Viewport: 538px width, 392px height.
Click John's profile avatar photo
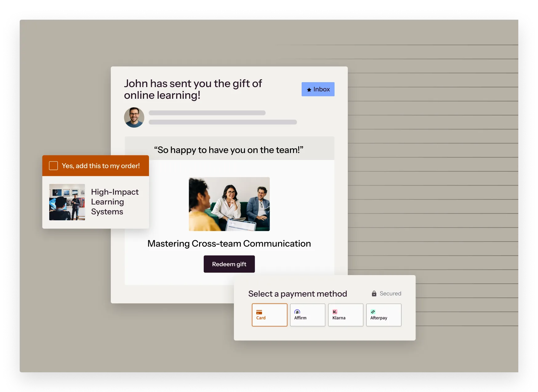(134, 118)
